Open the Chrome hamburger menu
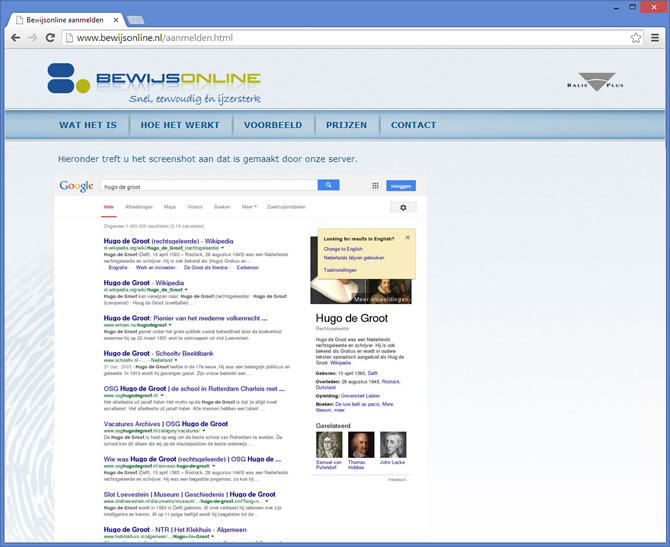Viewport: 670px width, 547px height. click(x=655, y=38)
